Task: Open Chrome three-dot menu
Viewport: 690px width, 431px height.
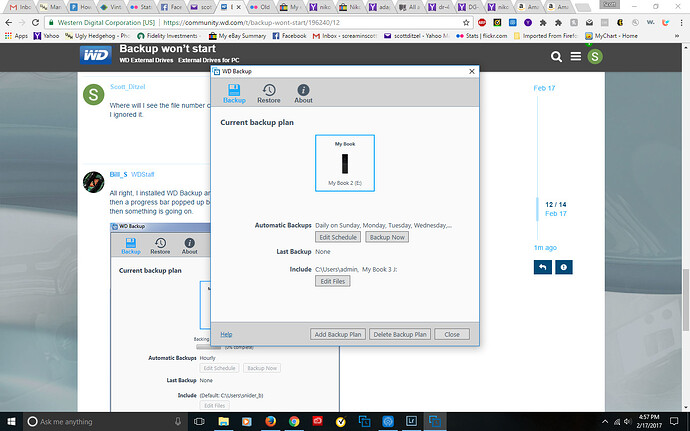Action: click(681, 22)
